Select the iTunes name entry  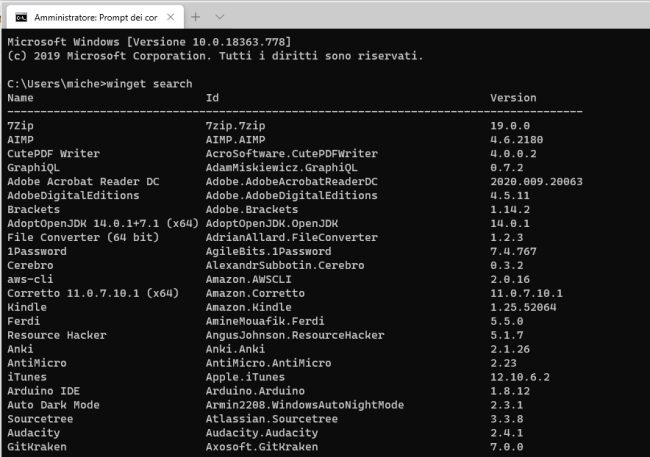pos(27,377)
